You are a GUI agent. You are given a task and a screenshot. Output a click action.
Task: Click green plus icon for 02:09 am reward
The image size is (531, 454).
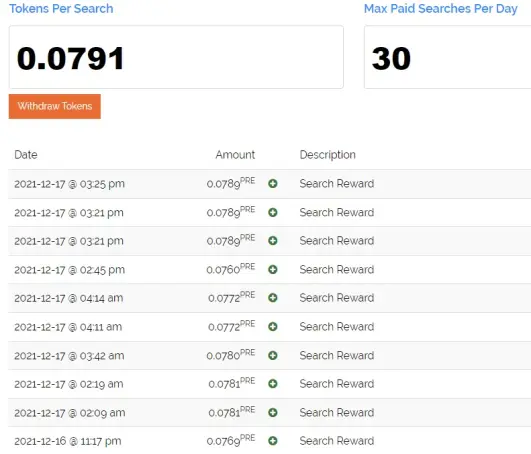point(273,413)
